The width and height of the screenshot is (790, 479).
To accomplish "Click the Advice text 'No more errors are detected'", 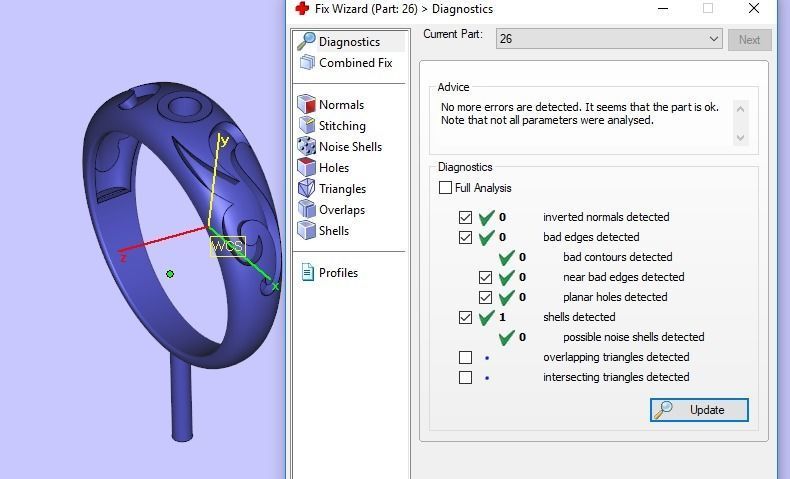I will (510, 107).
